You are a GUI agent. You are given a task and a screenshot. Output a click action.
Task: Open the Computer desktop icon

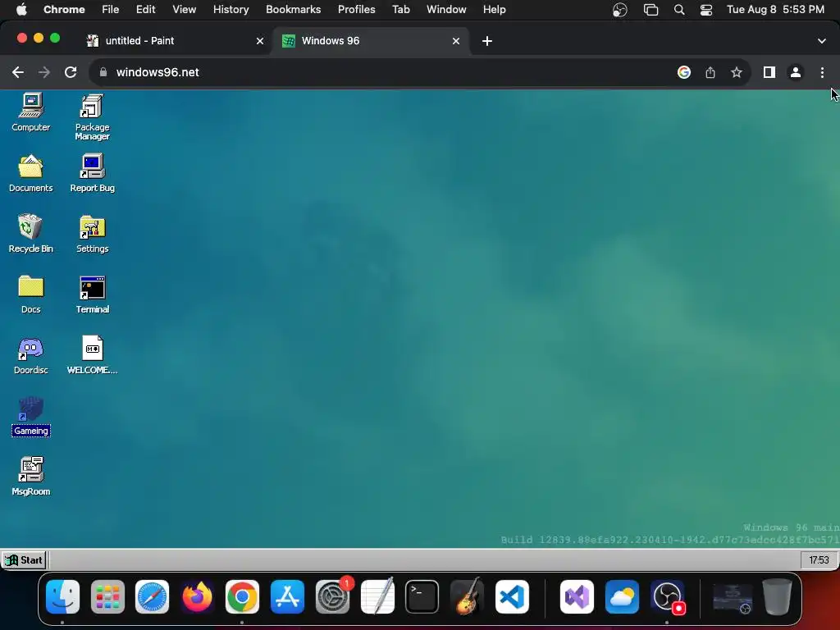click(x=31, y=112)
